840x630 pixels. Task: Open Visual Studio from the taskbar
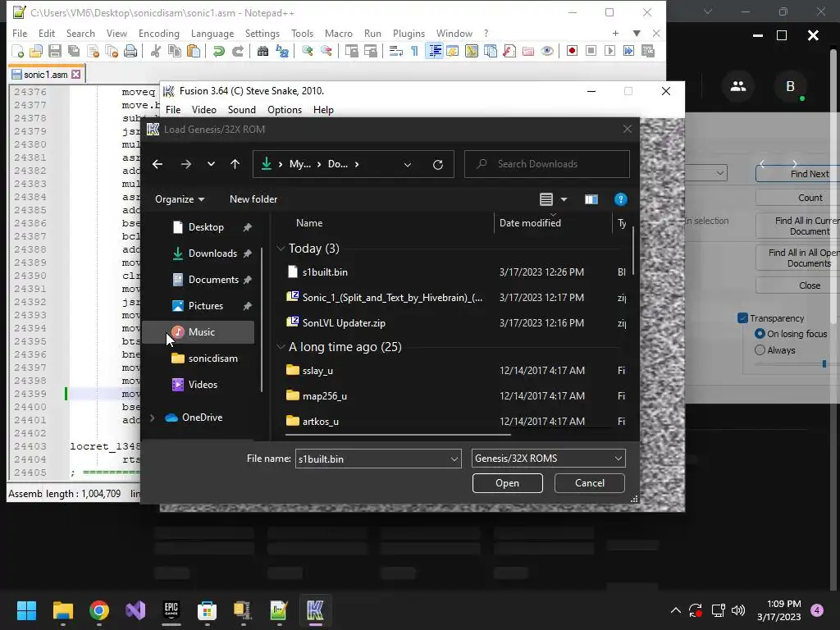[135, 610]
